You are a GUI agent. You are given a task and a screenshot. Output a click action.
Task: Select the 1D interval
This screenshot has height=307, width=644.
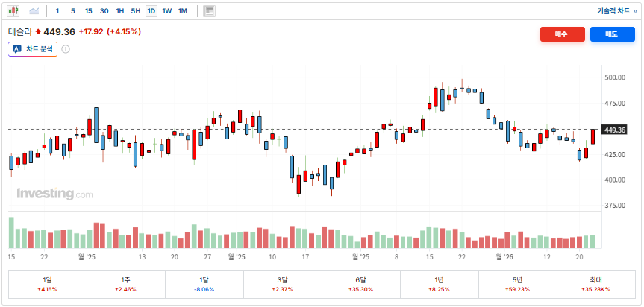(151, 11)
